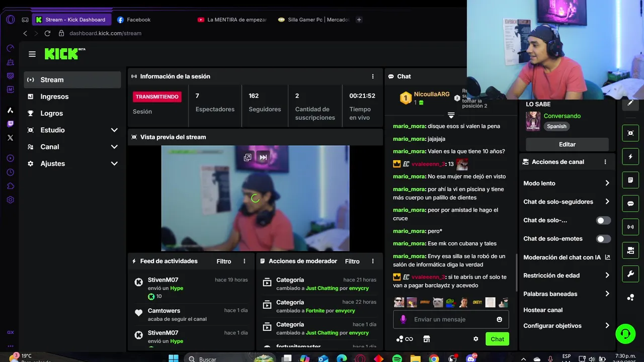Open Opera extensions cube icon
The height and width of the screenshot is (362, 644).
11,186
